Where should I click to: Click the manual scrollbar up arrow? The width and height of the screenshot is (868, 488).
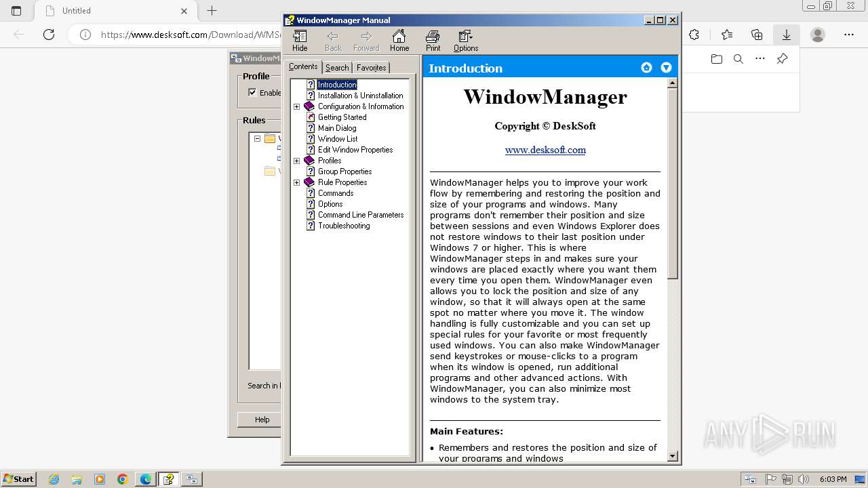672,83
